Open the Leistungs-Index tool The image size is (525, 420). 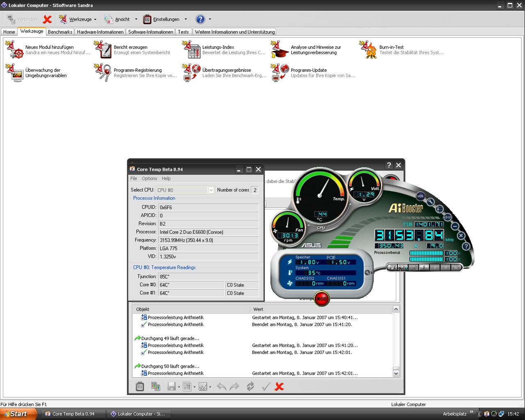224,50
